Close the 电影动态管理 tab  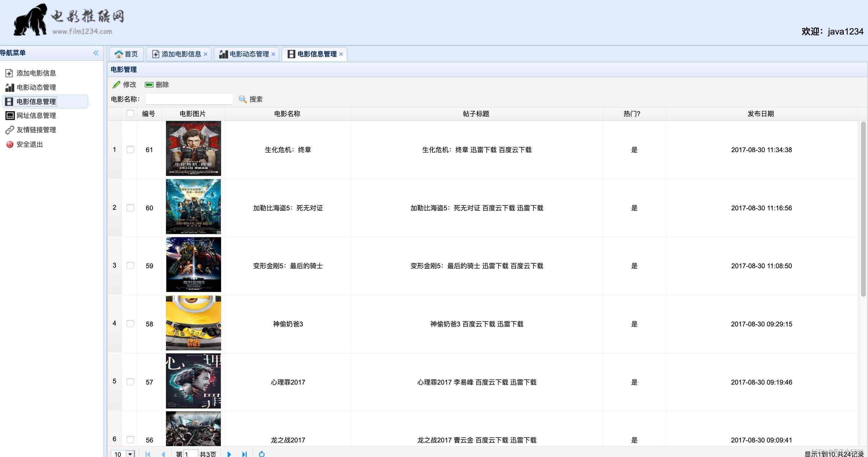pyautogui.click(x=273, y=54)
